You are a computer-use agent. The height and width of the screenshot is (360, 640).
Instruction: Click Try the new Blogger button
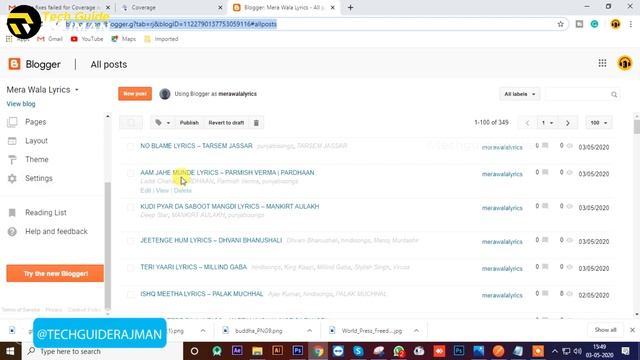tap(55, 273)
